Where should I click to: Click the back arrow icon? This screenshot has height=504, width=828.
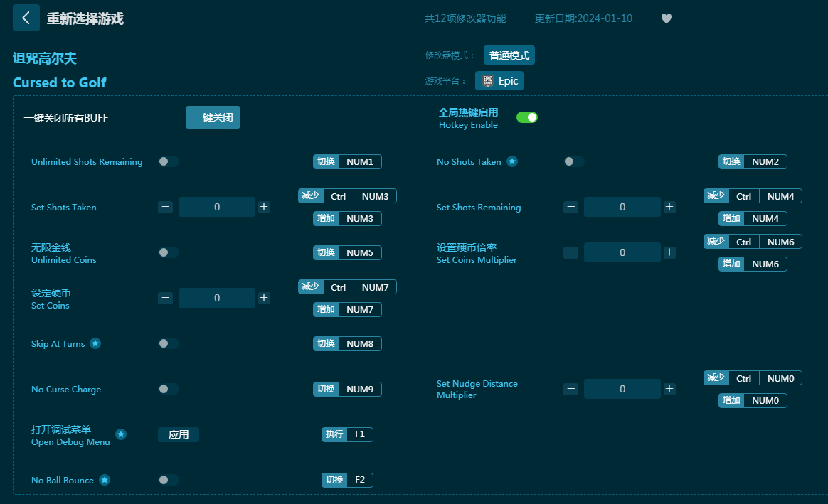click(x=26, y=18)
